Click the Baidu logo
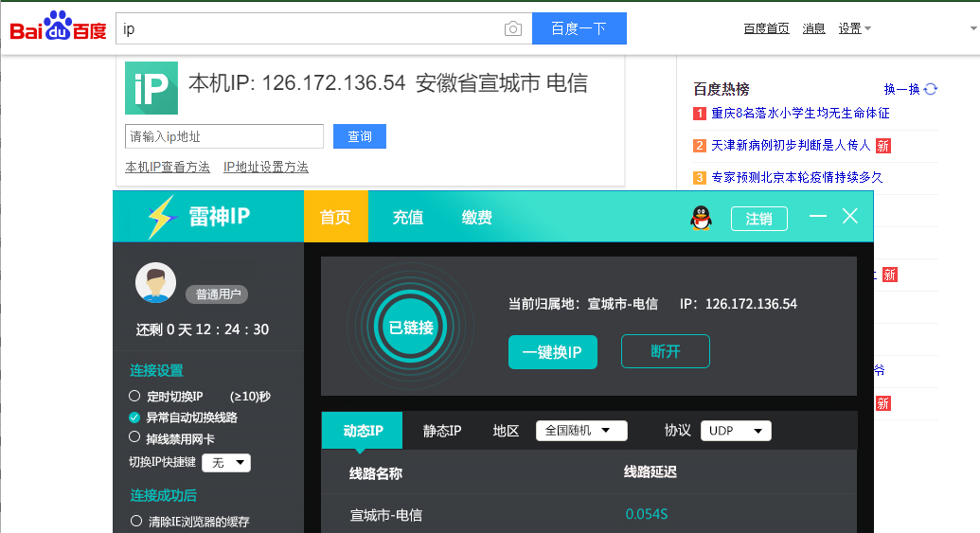The width and height of the screenshot is (980, 533). coord(58,27)
